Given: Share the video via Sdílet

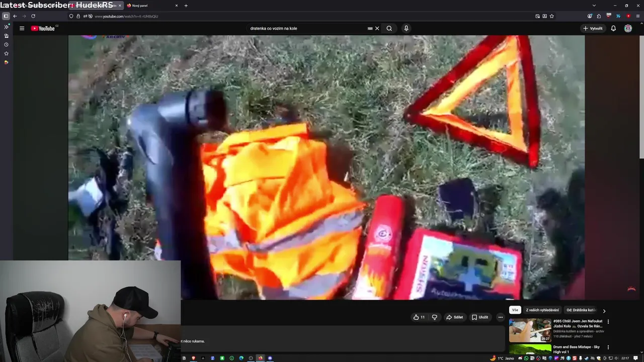Looking at the screenshot, I should tap(454, 317).
